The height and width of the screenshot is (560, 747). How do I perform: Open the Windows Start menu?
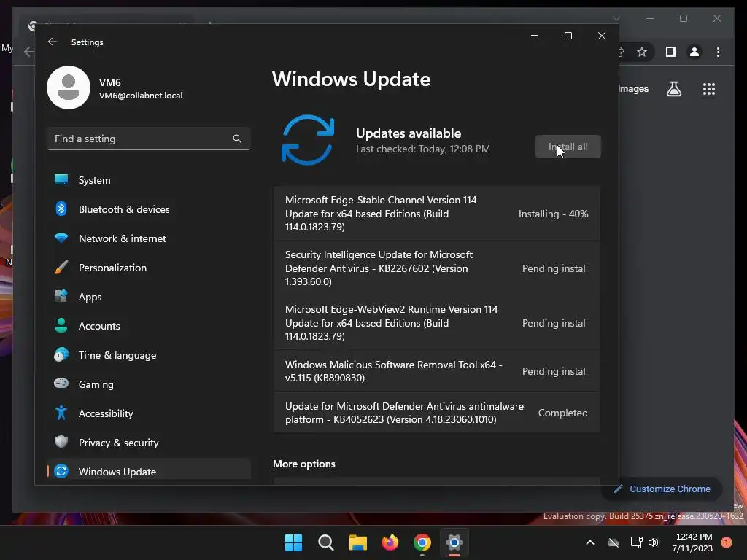[293, 542]
